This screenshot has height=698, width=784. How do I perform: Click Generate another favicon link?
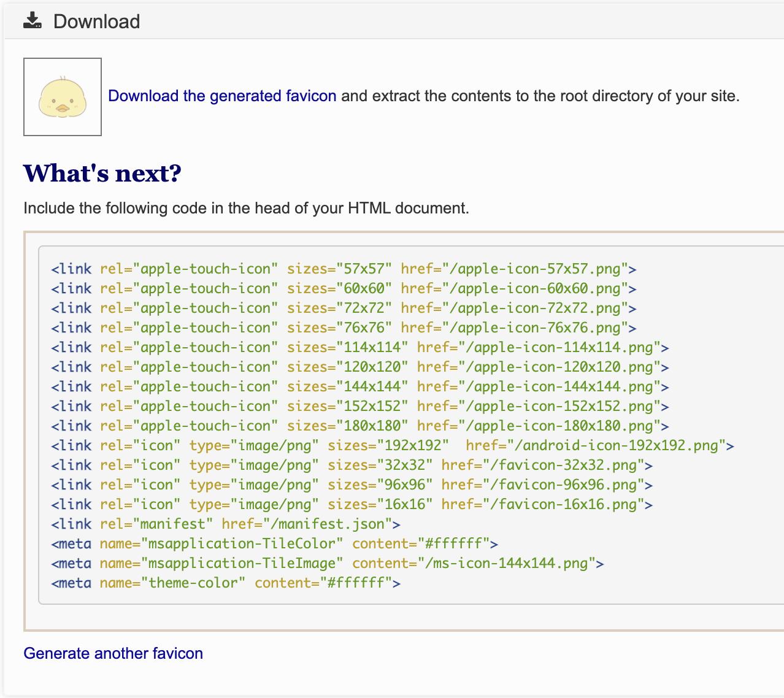pyautogui.click(x=113, y=653)
